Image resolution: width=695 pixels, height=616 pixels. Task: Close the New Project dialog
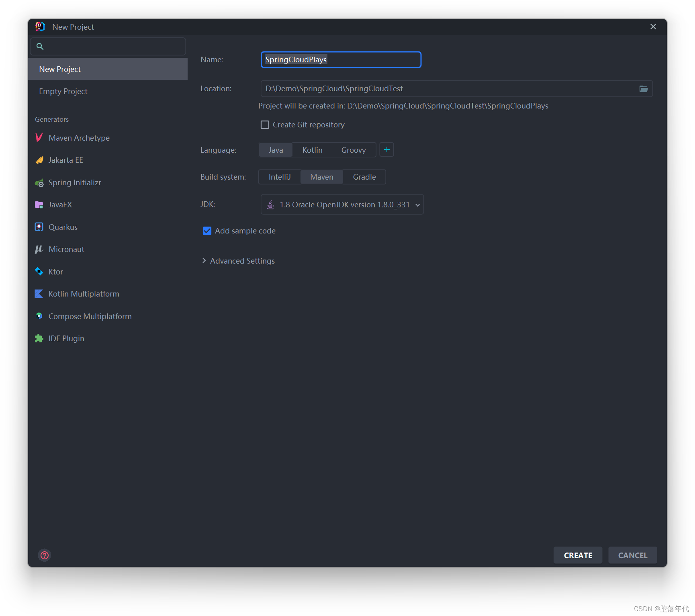[x=653, y=27]
